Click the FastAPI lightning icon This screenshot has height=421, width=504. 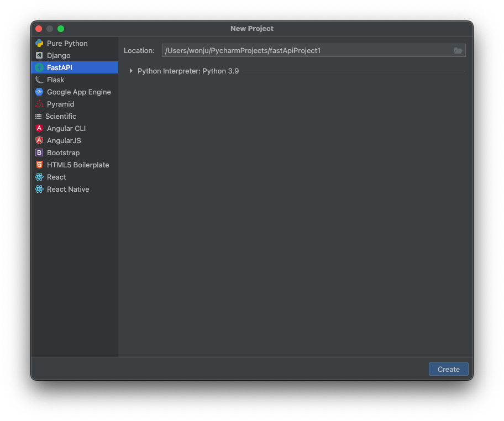pos(39,67)
